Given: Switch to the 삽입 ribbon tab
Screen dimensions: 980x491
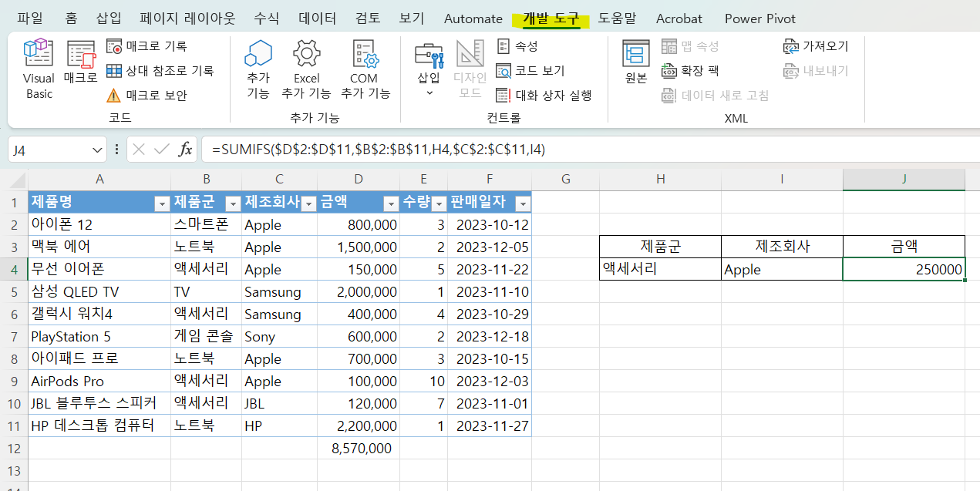Looking at the screenshot, I should tap(109, 18).
